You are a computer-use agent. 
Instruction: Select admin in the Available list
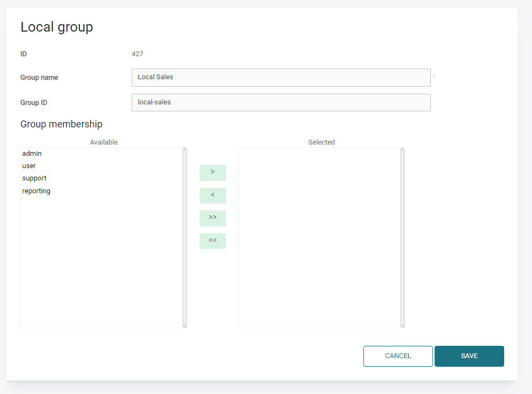coord(32,154)
